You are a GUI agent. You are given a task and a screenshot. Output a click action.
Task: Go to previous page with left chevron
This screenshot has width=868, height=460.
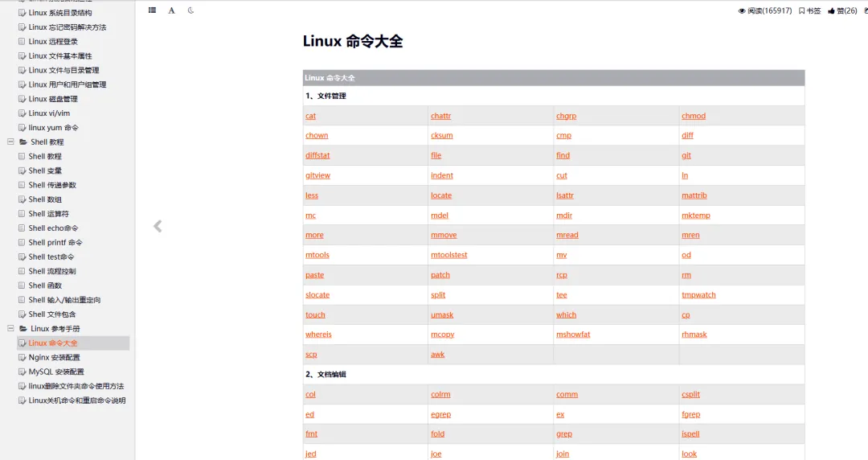[158, 226]
